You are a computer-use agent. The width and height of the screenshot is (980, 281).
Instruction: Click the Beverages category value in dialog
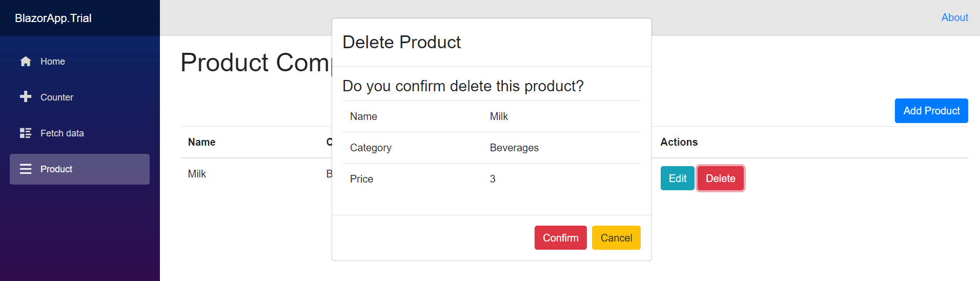tap(514, 148)
